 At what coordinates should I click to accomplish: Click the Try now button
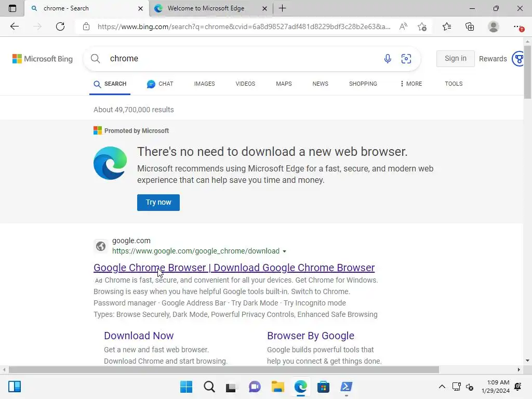point(158,203)
